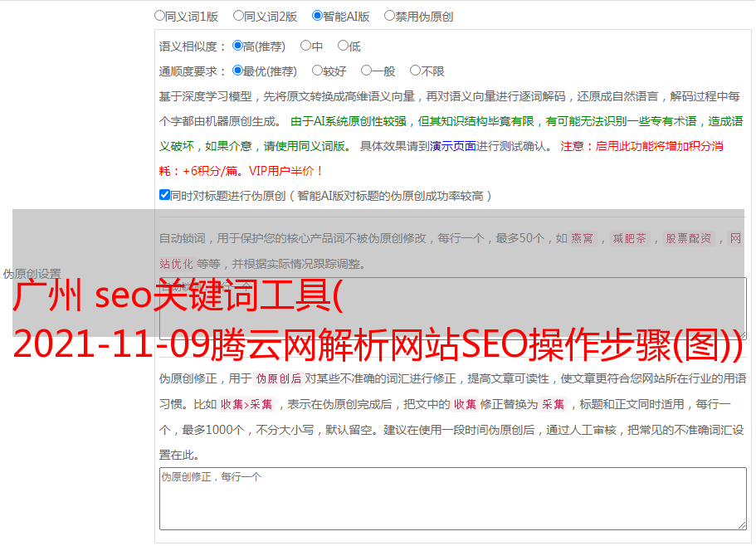This screenshot has height=546, width=756.
Task: Set 通顺度要求 to 一般
Action: click(366, 71)
